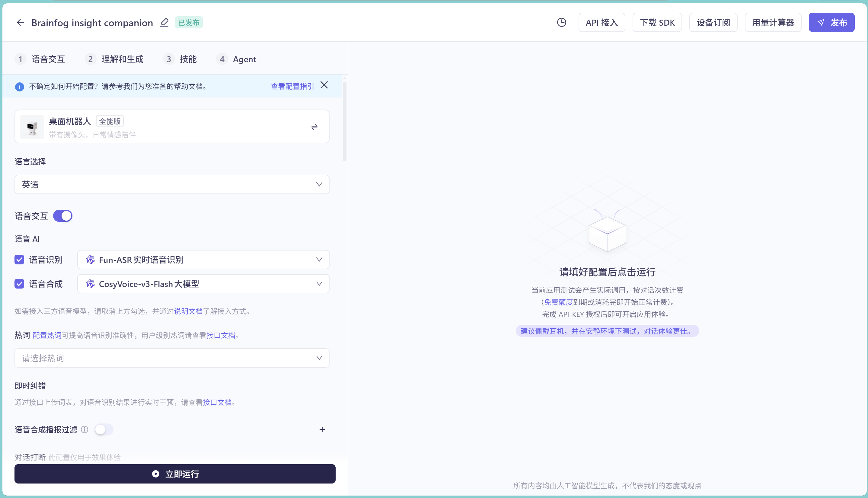This screenshot has width=868, height=498.
Task: Dismiss the help document banner
Action: (324, 85)
